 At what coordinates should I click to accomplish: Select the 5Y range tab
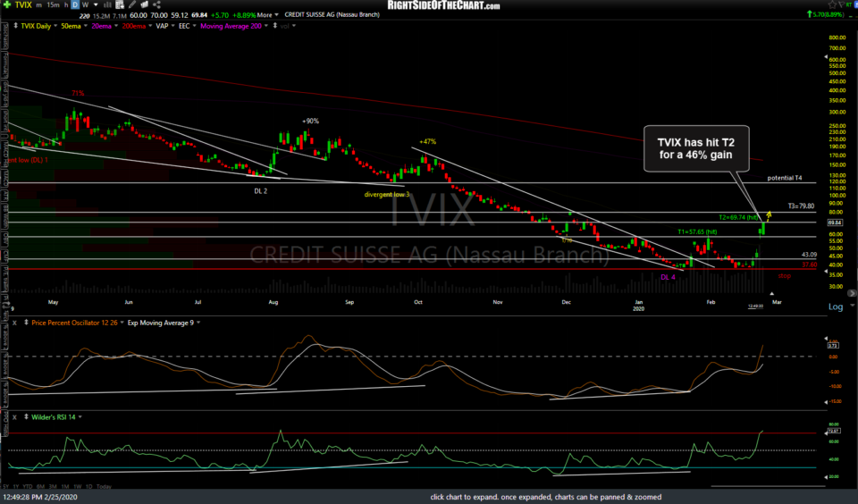tap(6, 486)
